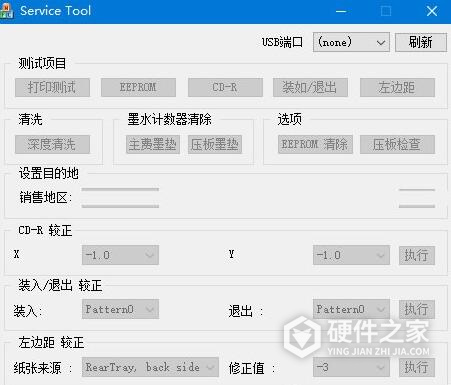
Task: Click the EEPROM test button
Action: tap(138, 87)
